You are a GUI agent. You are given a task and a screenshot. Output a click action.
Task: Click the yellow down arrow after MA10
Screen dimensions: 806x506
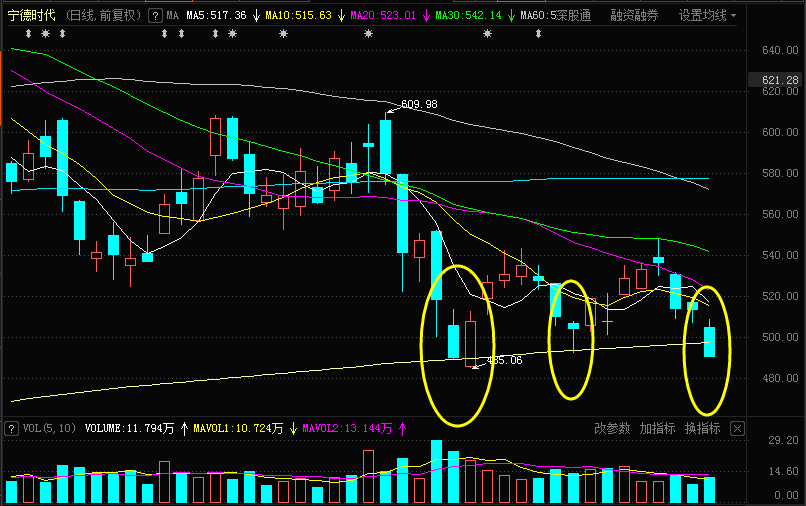tap(341, 16)
